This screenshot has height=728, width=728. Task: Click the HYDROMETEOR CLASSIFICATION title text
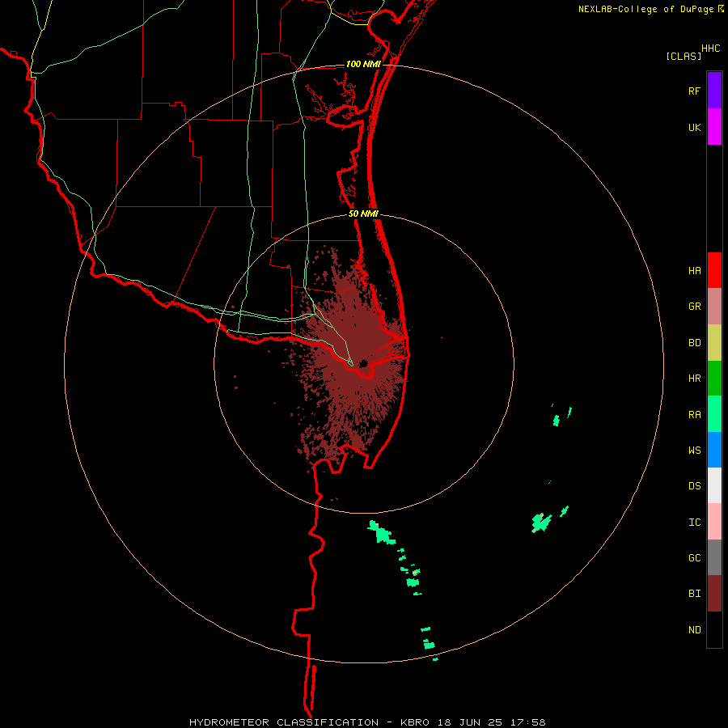coord(284,722)
